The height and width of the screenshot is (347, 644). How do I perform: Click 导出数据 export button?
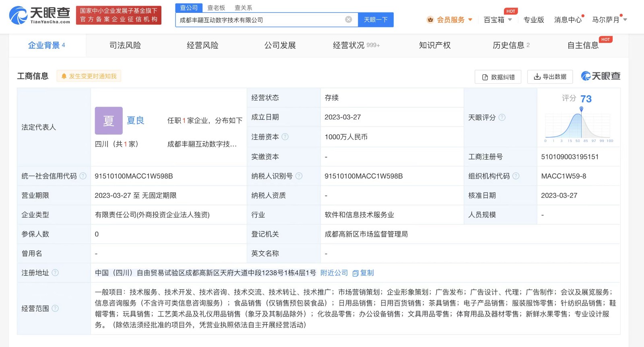tap(550, 76)
